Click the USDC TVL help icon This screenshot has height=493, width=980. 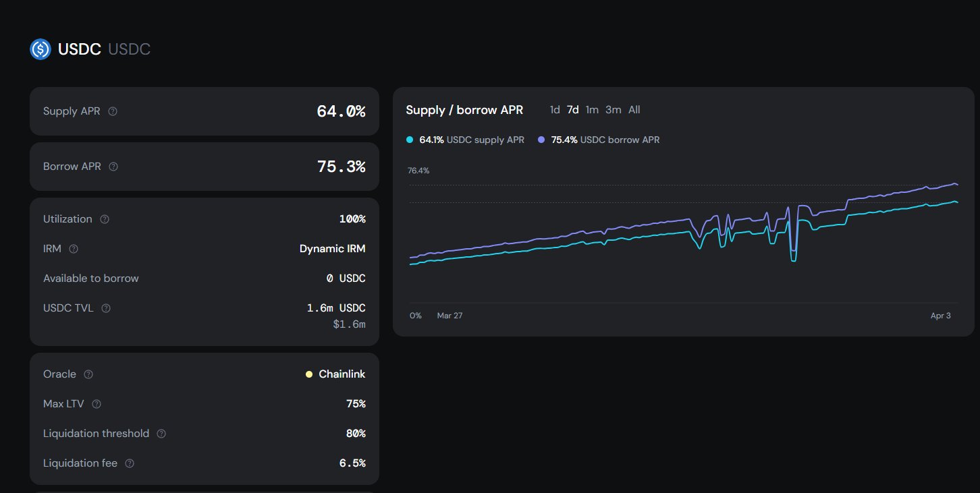pos(106,308)
